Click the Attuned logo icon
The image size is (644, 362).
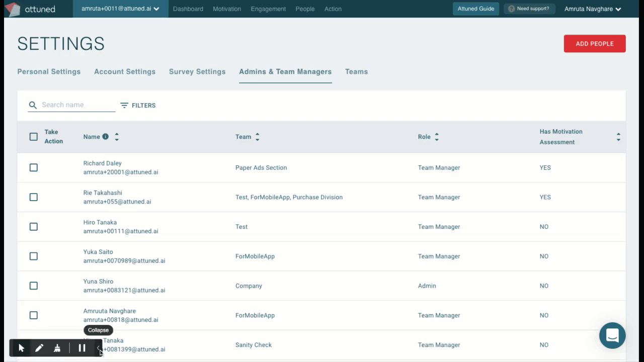coord(13,9)
